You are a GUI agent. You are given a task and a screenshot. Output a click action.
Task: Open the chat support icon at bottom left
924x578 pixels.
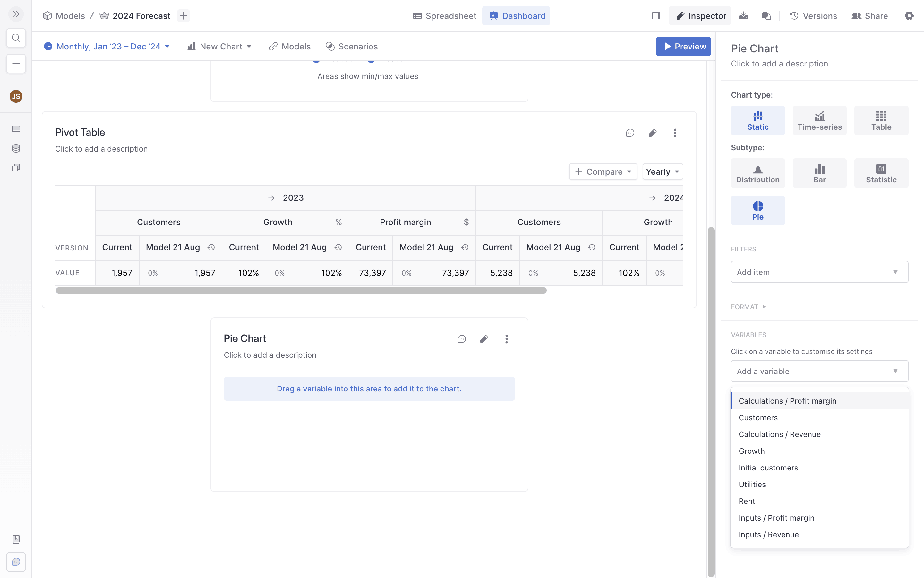(16, 562)
